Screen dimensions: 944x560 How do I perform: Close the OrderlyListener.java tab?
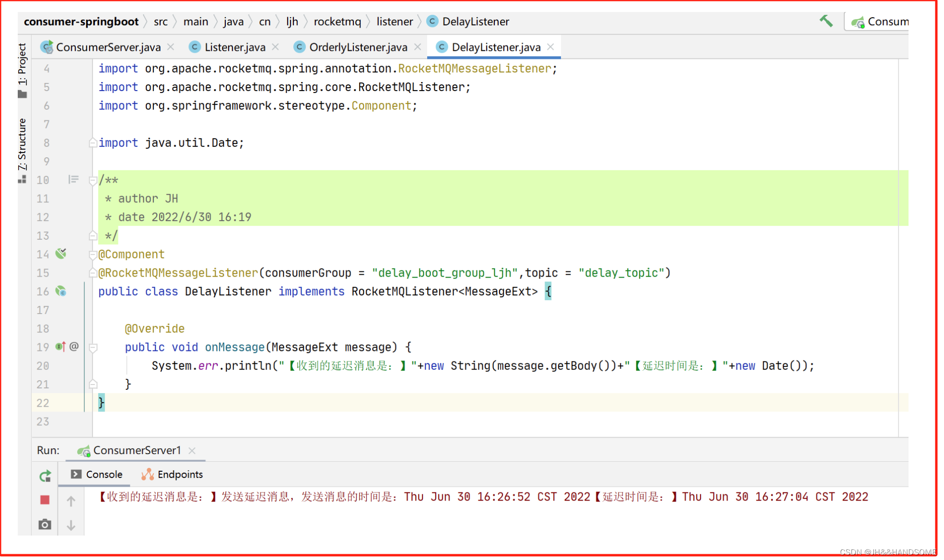(x=418, y=47)
